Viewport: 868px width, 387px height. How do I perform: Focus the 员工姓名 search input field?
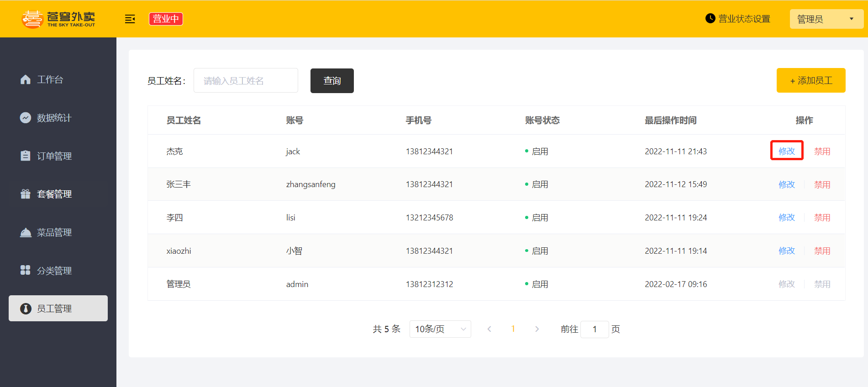246,80
